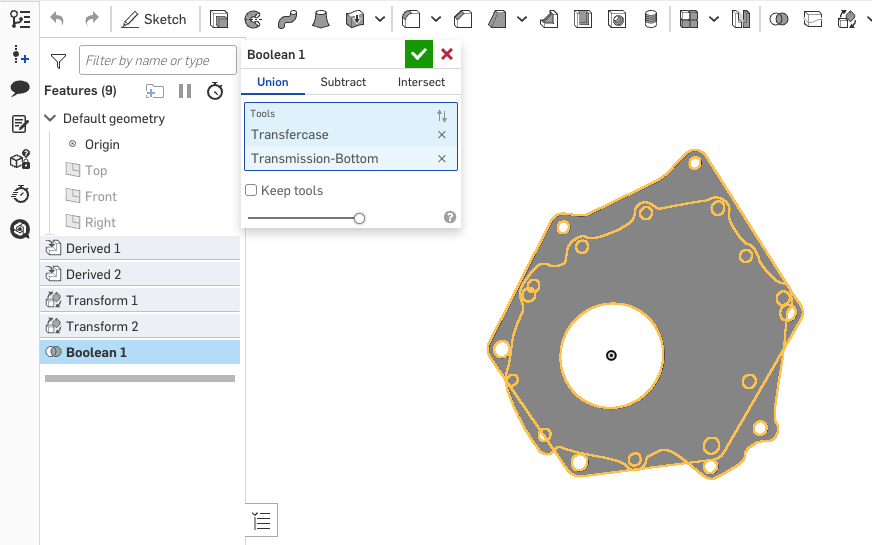Open the custom parts question-mark sidebar icon

coord(20,160)
